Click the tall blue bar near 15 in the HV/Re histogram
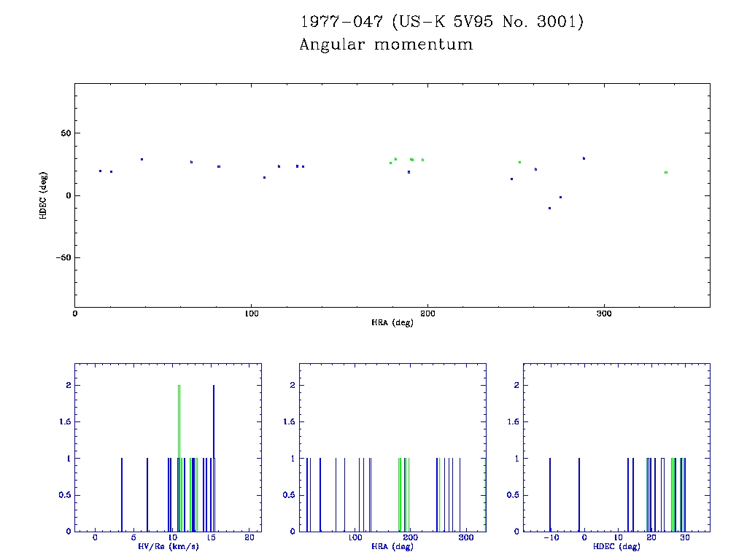Image resolution: width=747 pixels, height=560 pixels. pos(213,458)
